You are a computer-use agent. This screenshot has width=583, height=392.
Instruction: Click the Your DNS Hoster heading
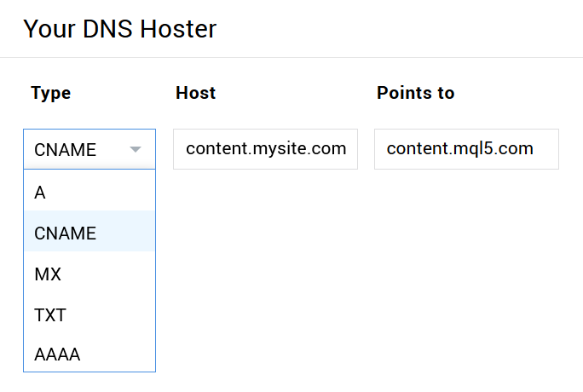pyautogui.click(x=120, y=29)
